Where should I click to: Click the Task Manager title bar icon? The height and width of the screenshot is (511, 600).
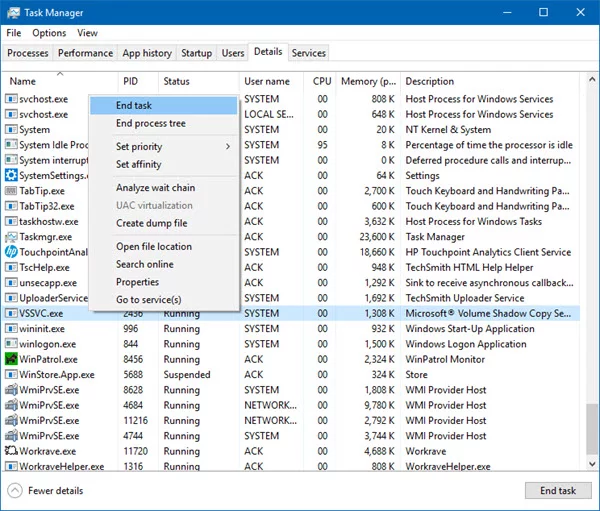13,13
